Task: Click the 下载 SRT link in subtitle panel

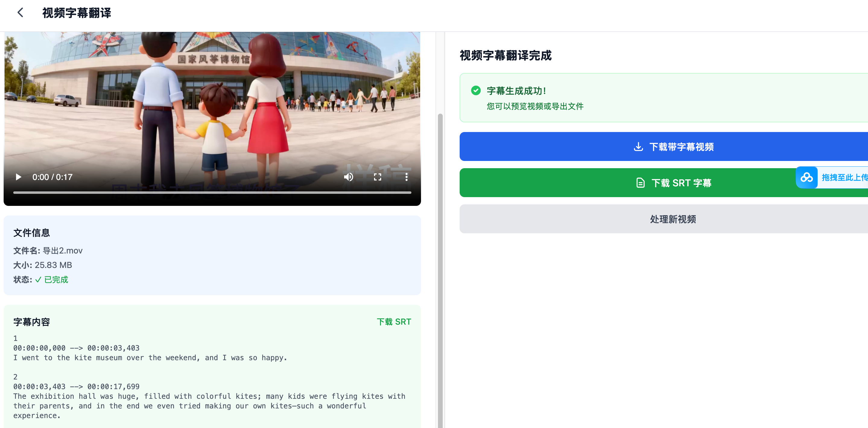Action: [x=394, y=322]
